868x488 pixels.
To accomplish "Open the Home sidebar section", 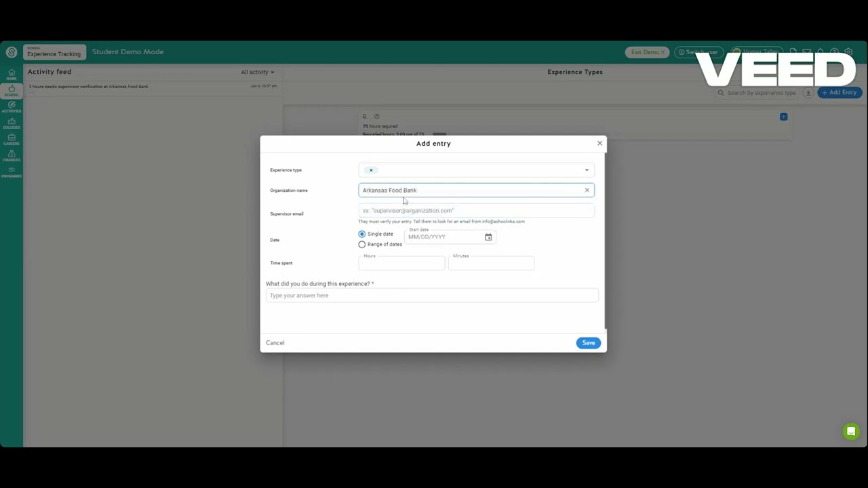I will (x=12, y=75).
